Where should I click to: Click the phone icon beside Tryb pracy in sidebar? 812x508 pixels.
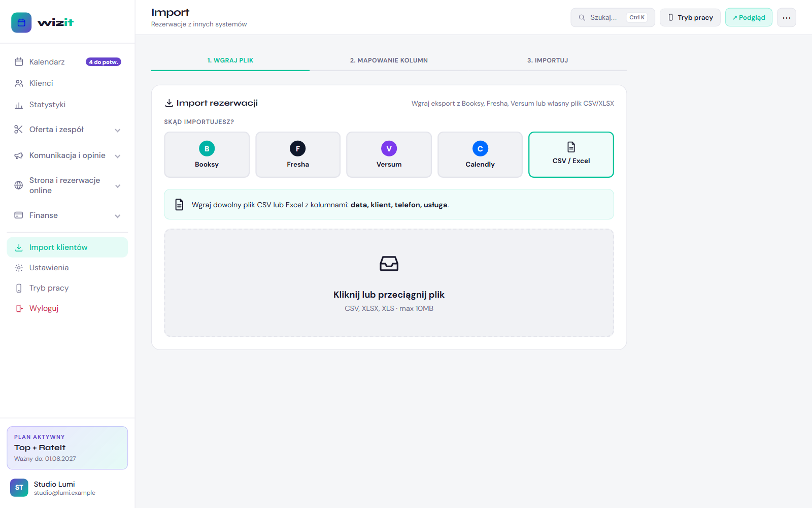click(x=19, y=288)
